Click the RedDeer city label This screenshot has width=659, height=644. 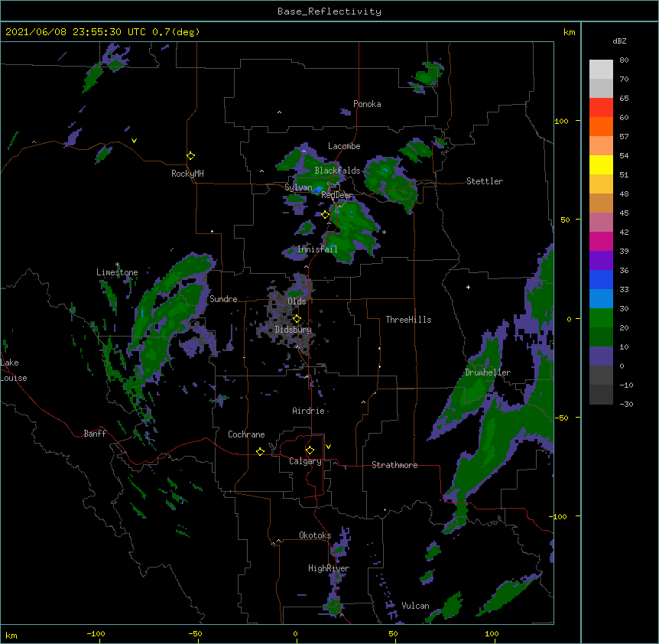coord(336,196)
